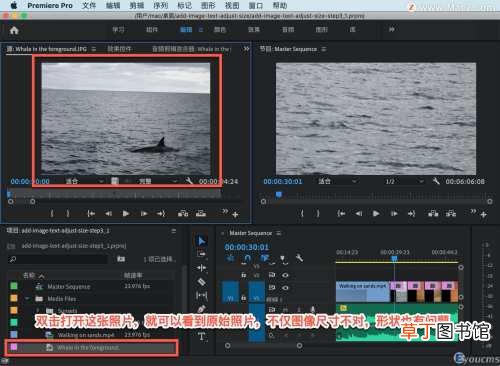Toggle Snap in the timeline
The image size is (500, 366).
pyautogui.click(x=247, y=259)
